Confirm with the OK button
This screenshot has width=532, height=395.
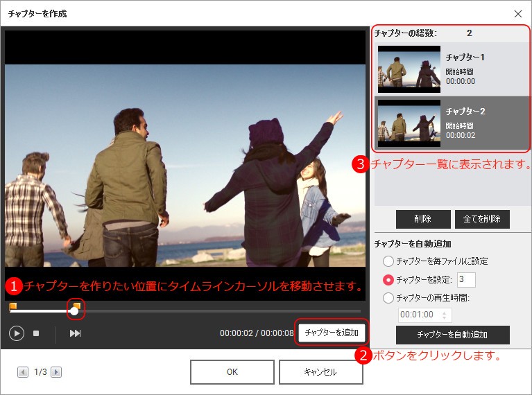[x=232, y=372]
